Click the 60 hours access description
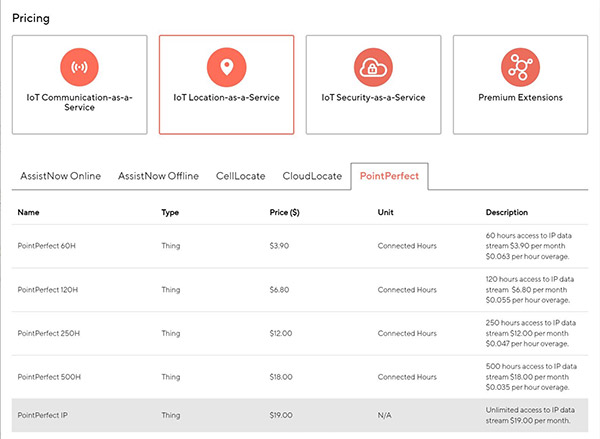 click(x=528, y=246)
